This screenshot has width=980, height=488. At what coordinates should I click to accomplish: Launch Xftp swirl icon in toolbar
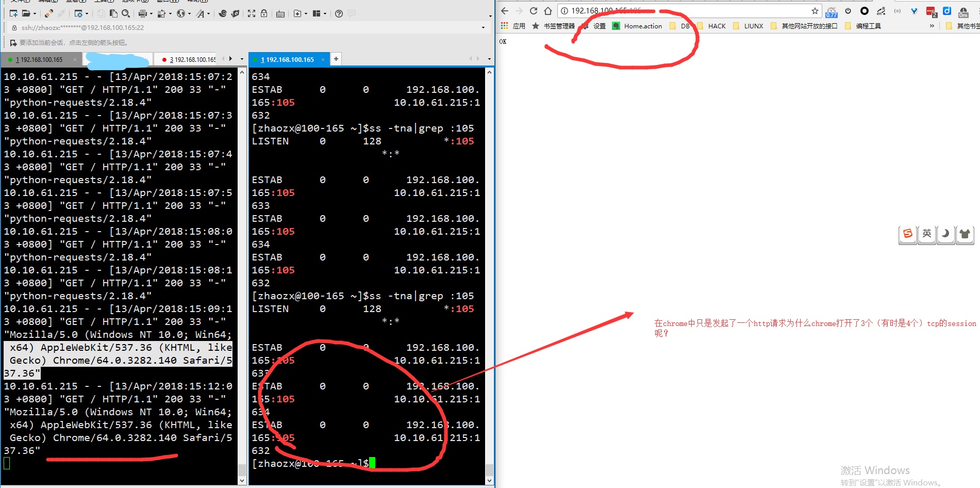(x=223, y=13)
